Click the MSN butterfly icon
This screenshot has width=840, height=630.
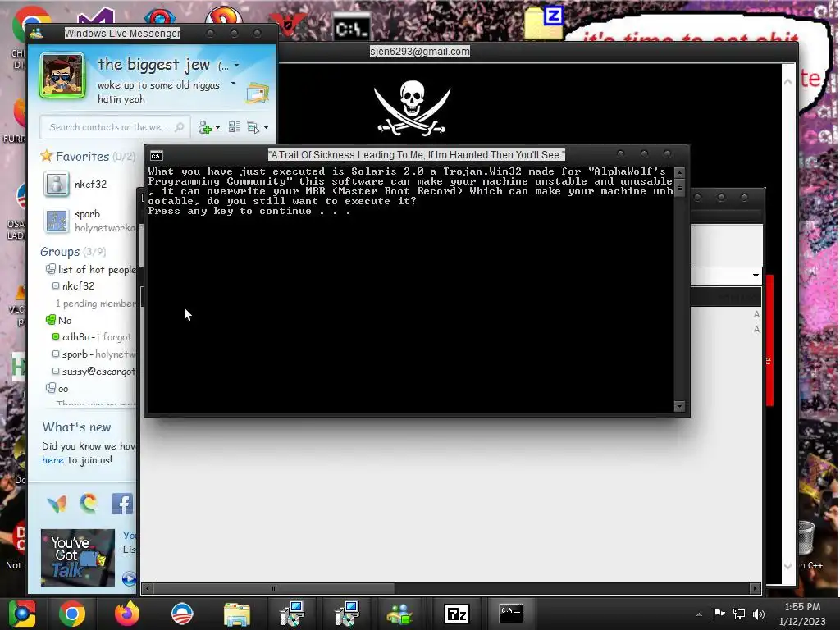point(57,504)
